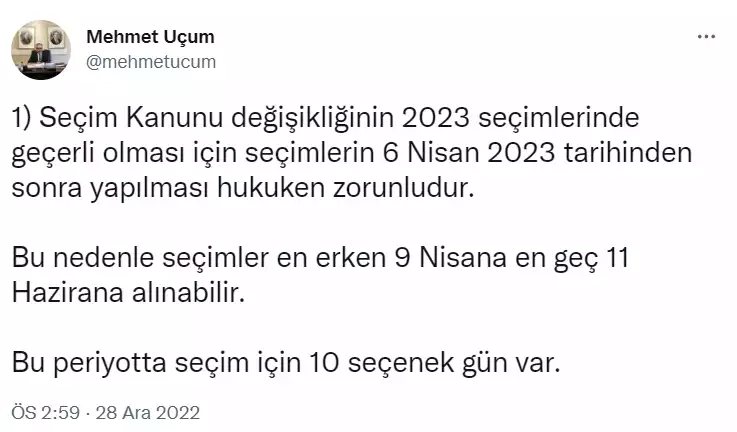Click the words 'Seçim Kanunu' in the tweet
The width and height of the screenshot is (737, 432).
tap(131, 118)
